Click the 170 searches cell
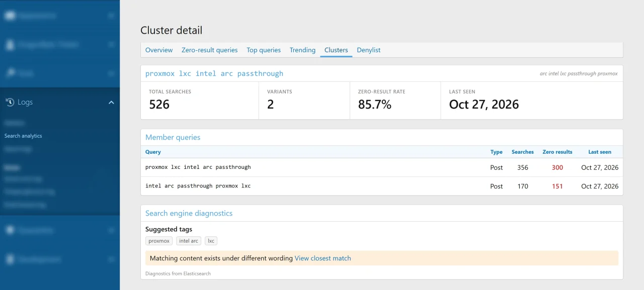 523,186
